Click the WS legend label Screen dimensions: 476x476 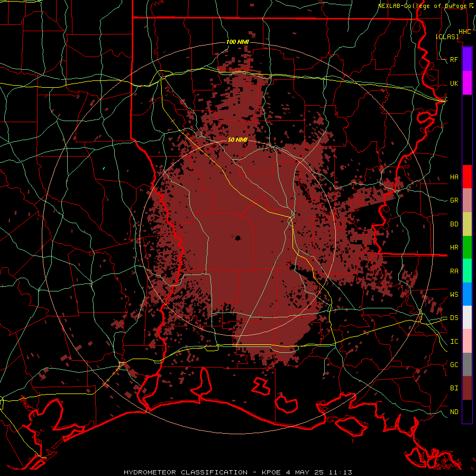pos(454,295)
